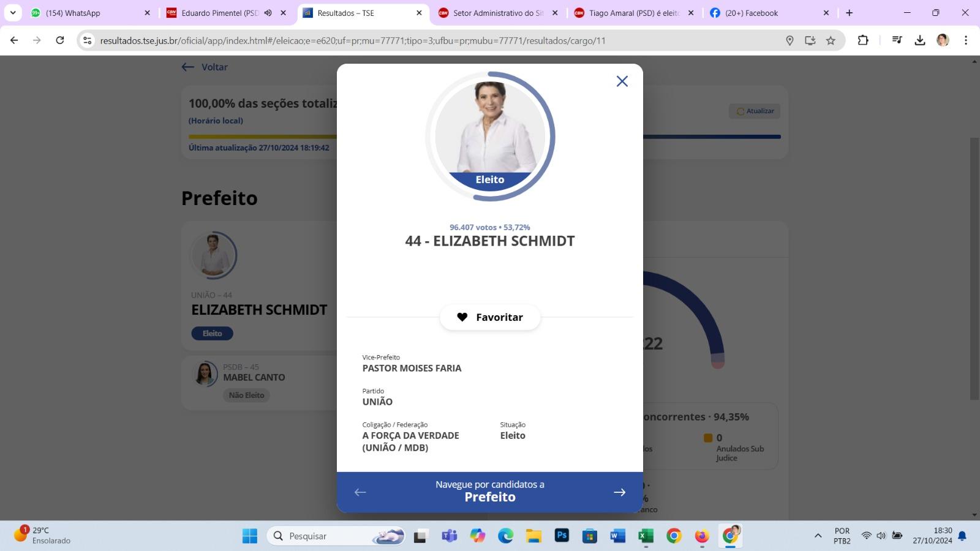Screen dimensions: 980x551
Task: Open the downloads icon in Chrome toolbar
Action: tap(920, 40)
